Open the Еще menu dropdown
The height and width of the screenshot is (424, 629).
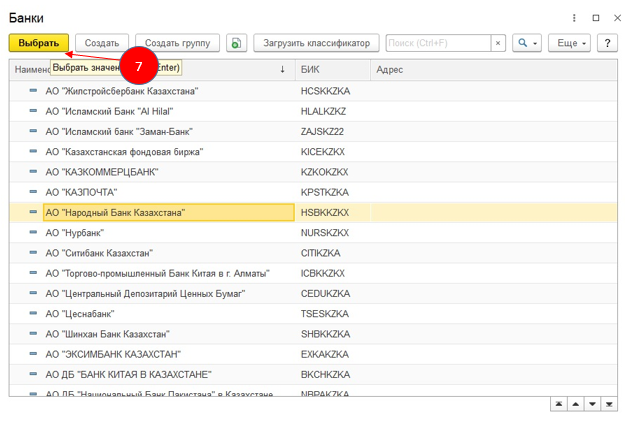[x=571, y=43]
